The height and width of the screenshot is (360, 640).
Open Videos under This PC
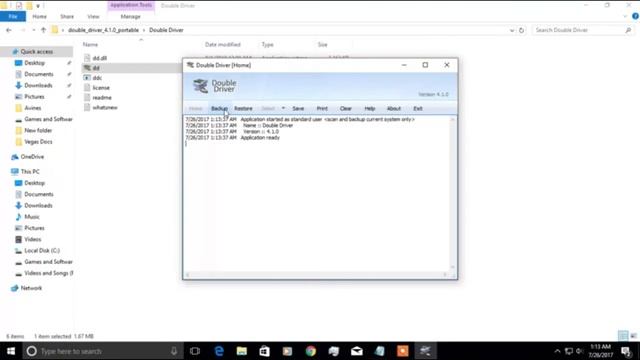point(33,239)
